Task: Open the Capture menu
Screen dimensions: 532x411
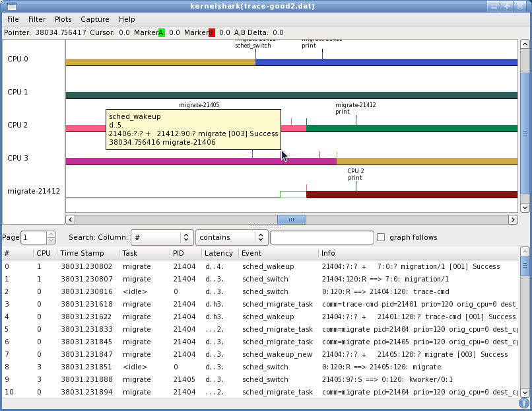Action: point(95,19)
